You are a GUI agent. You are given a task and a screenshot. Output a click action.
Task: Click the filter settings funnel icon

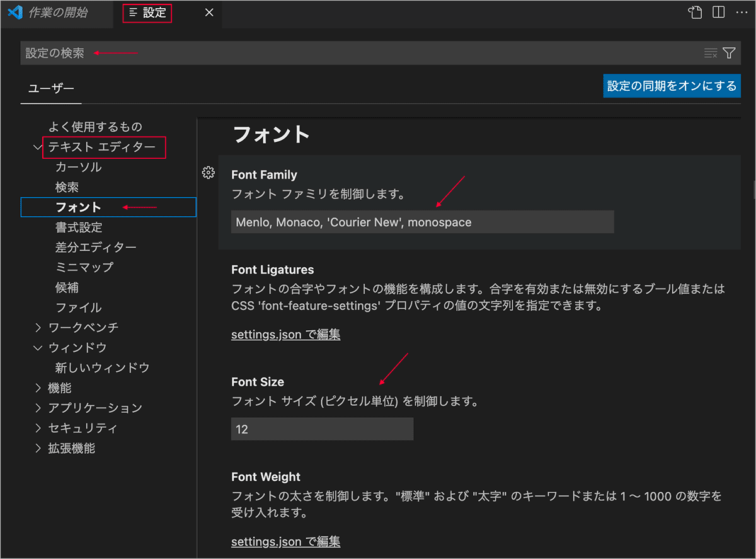click(729, 53)
